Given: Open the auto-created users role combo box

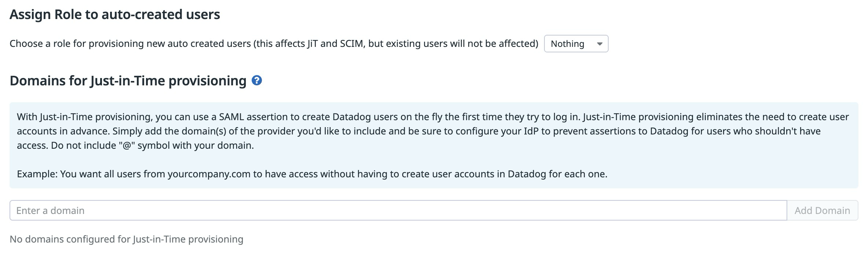Looking at the screenshot, I should click(x=575, y=43).
